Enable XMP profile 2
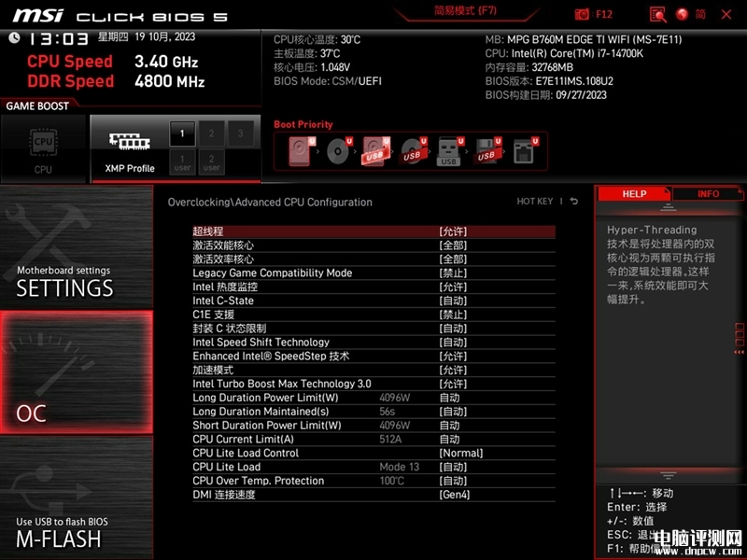This screenshot has height=560, width=747. point(212,133)
